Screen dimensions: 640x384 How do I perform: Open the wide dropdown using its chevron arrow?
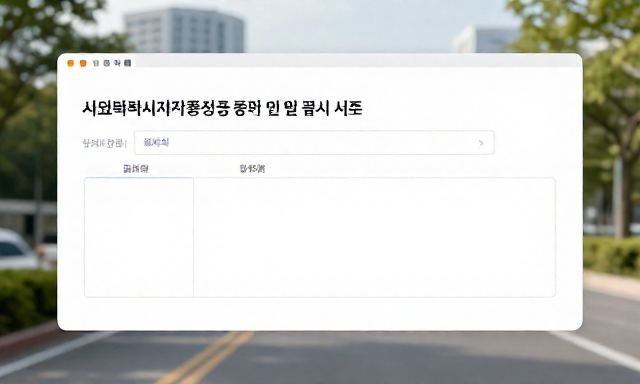pyautogui.click(x=481, y=143)
